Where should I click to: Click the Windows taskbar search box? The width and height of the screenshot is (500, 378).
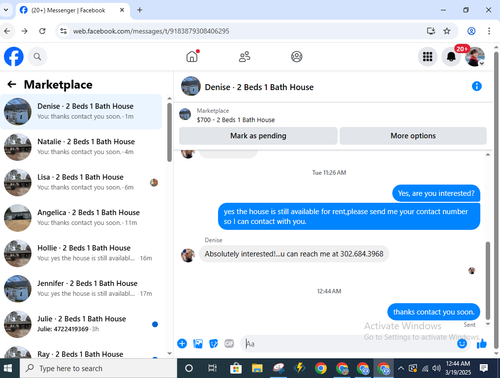click(x=98, y=368)
